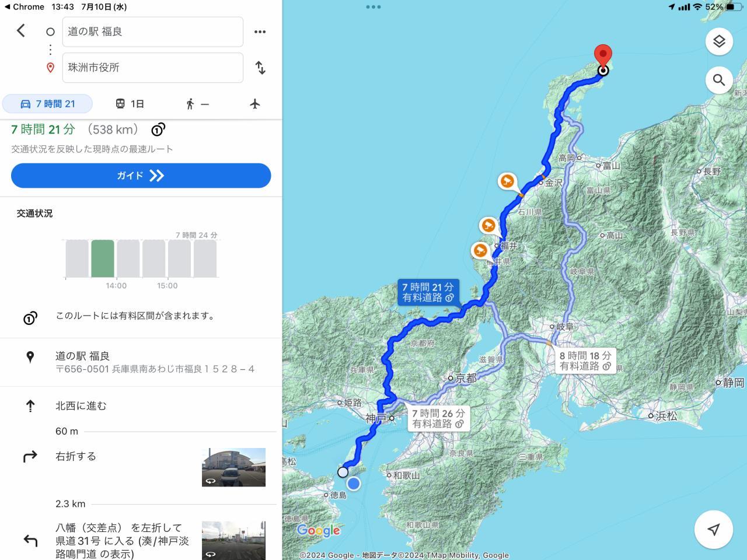Recenter map with location arrow button
Image resolution: width=747 pixels, height=560 pixels.
(x=713, y=529)
